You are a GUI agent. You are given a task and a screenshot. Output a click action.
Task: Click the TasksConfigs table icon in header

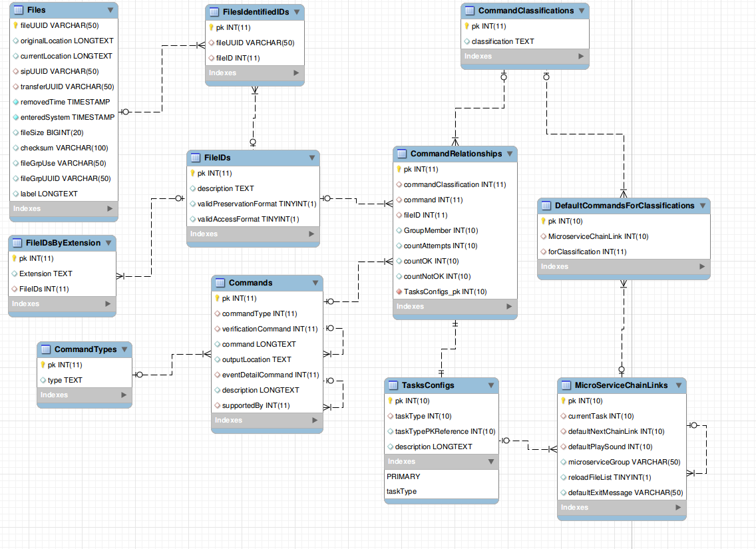tap(393, 385)
